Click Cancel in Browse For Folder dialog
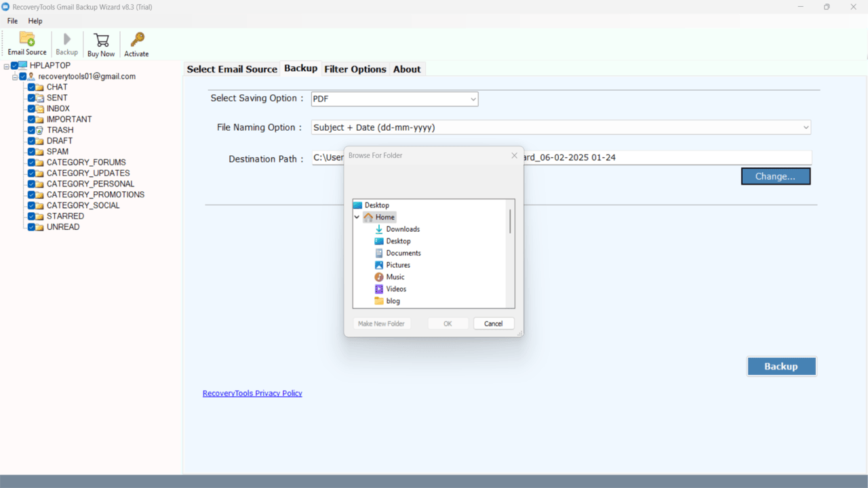 click(x=494, y=323)
